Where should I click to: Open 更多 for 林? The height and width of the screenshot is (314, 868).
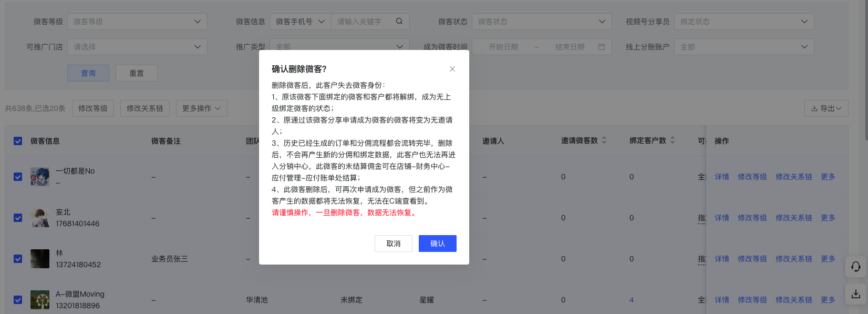click(828, 259)
